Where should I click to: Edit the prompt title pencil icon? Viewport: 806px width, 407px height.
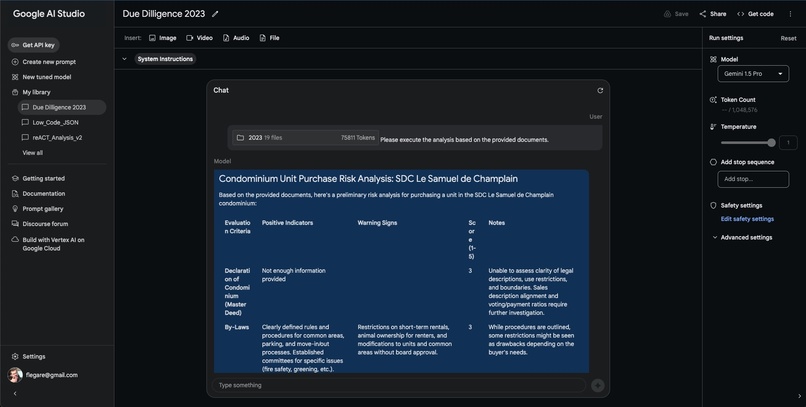[x=215, y=14]
